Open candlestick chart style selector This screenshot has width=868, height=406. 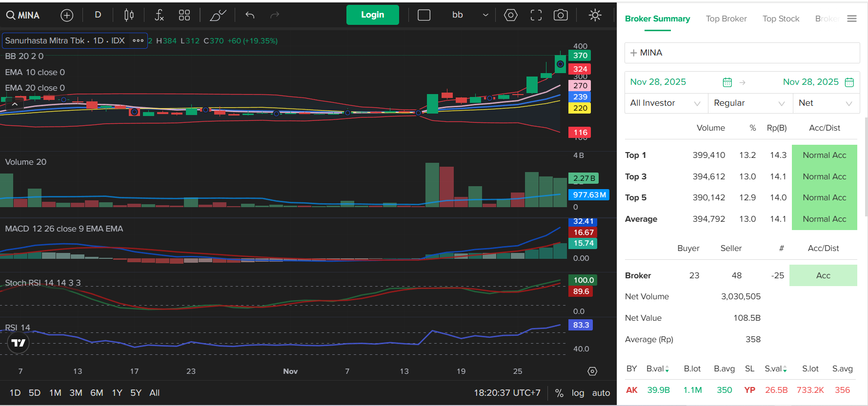pos(129,15)
